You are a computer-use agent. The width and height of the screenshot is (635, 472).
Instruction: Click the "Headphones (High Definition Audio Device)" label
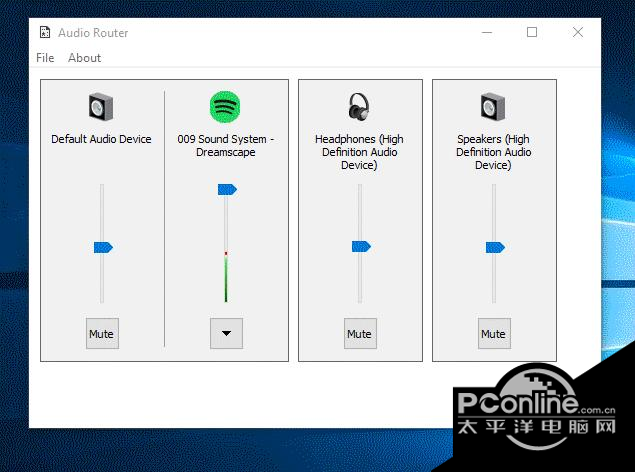359,152
